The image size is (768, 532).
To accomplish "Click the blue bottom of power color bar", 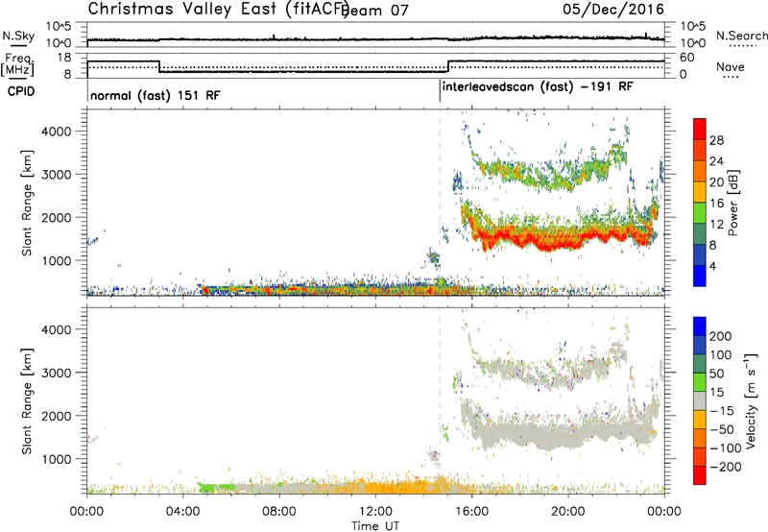I will click(700, 276).
